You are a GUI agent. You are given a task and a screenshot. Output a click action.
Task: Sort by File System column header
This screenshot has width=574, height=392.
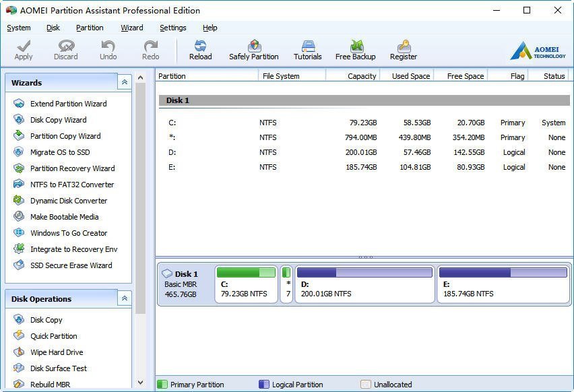292,75
